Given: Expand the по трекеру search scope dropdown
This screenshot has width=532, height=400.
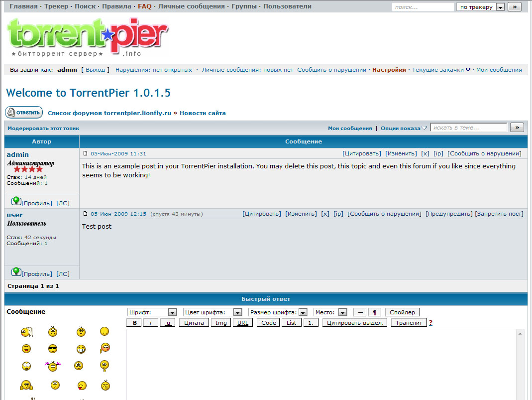Looking at the screenshot, I should click(481, 7).
